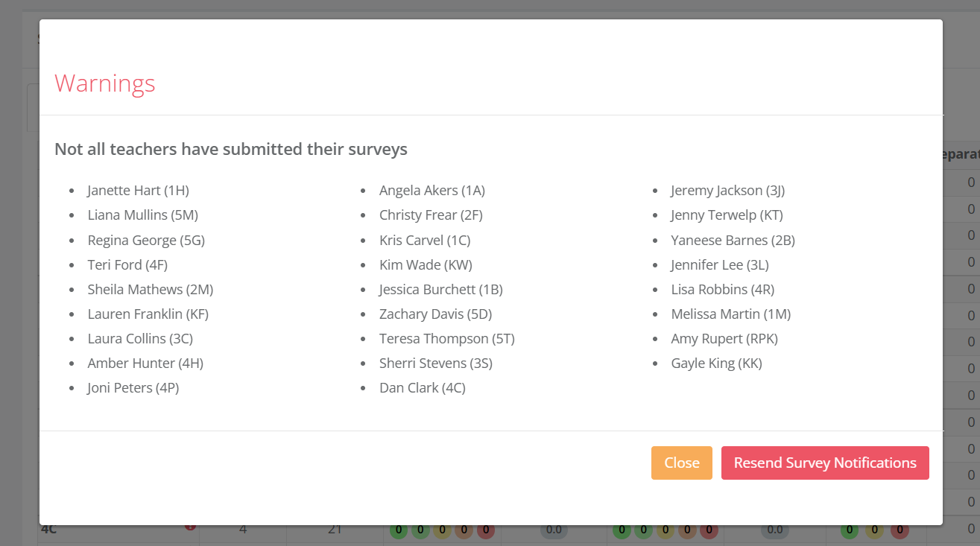Click 'Not all teachers have submitted' heading
Viewport: 980px width, 546px height.
tap(231, 149)
